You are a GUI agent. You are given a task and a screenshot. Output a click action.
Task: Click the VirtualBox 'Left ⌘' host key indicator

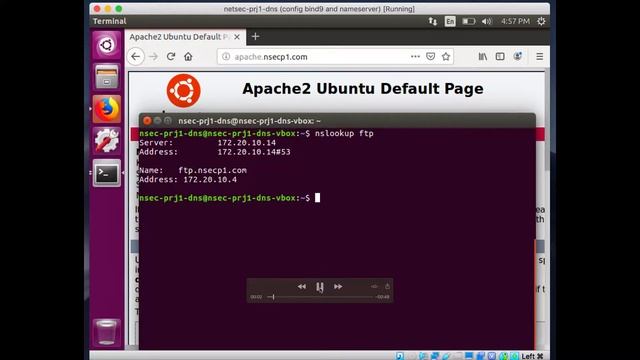click(x=532, y=356)
